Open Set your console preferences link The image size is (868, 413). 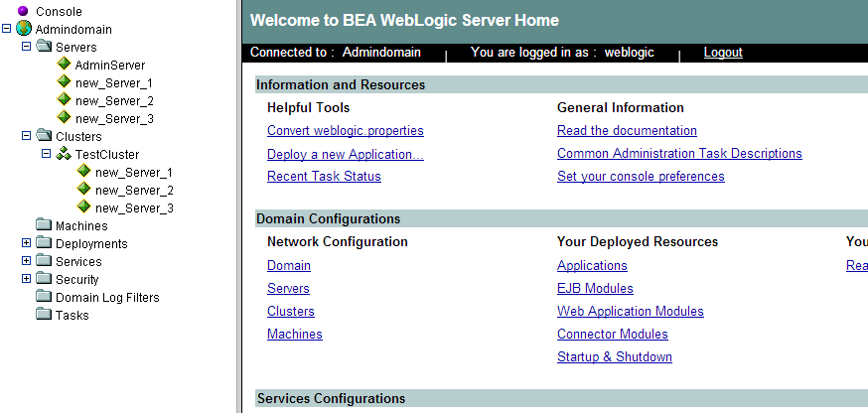click(641, 177)
